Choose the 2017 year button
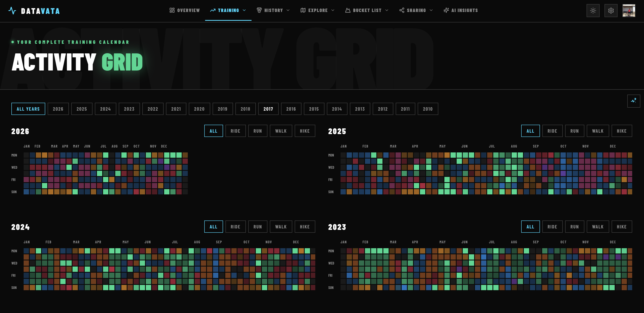Viewport: 644px width, 313px height. click(x=268, y=109)
